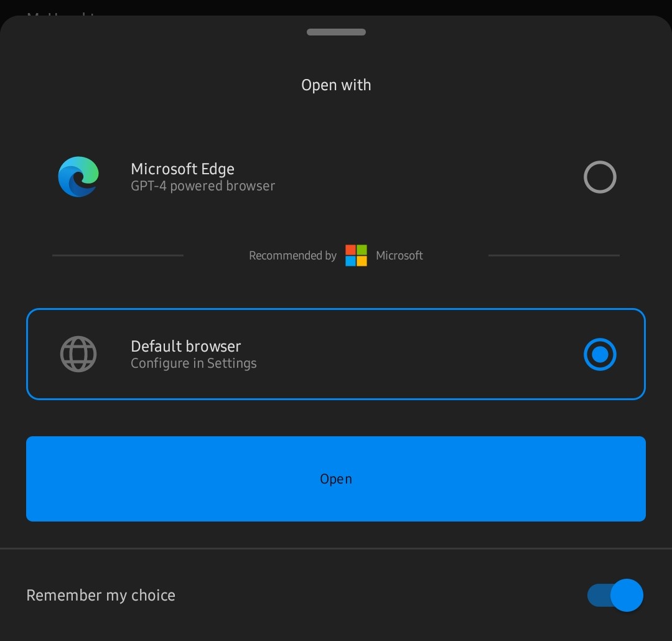
Task: Tap the 'Remember my choice' label
Action: pos(101,595)
